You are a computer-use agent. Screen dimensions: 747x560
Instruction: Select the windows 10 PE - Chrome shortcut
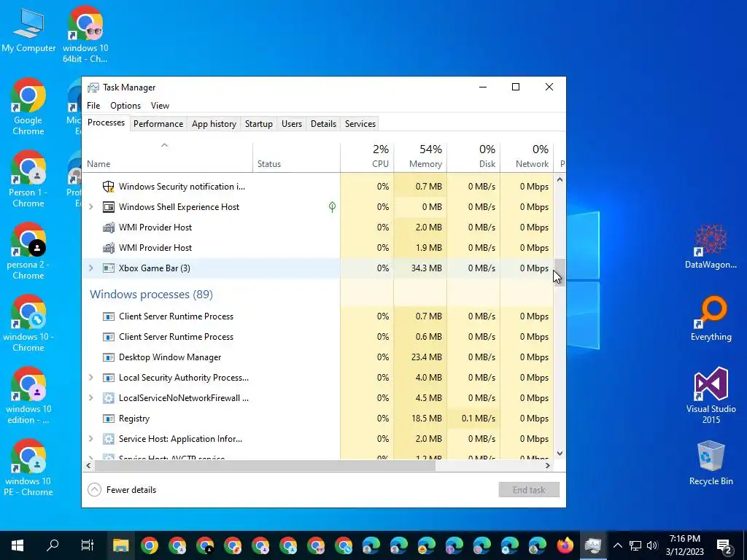28,467
